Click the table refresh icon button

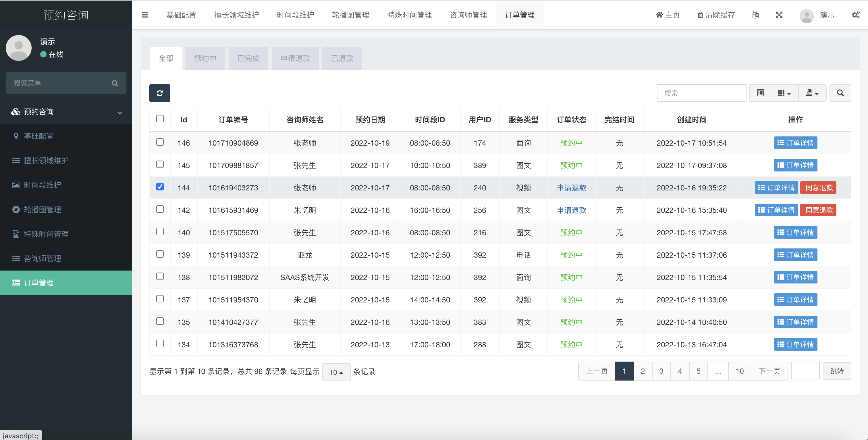pyautogui.click(x=160, y=93)
